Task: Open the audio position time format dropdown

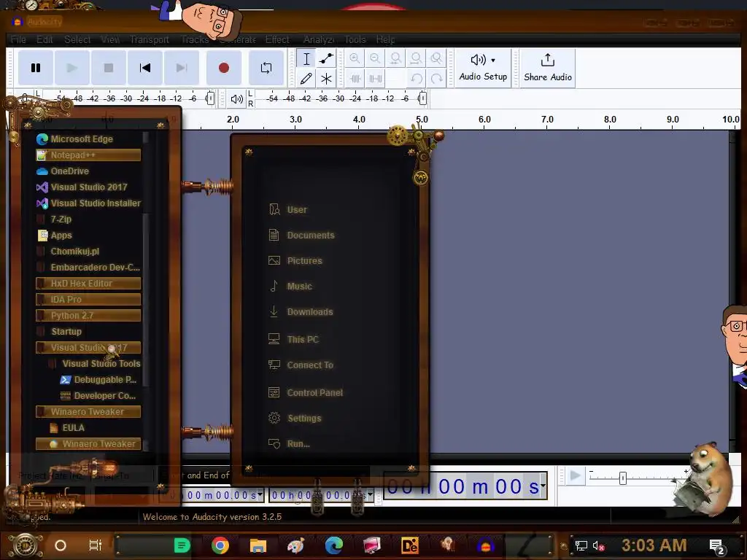Action: point(543,486)
